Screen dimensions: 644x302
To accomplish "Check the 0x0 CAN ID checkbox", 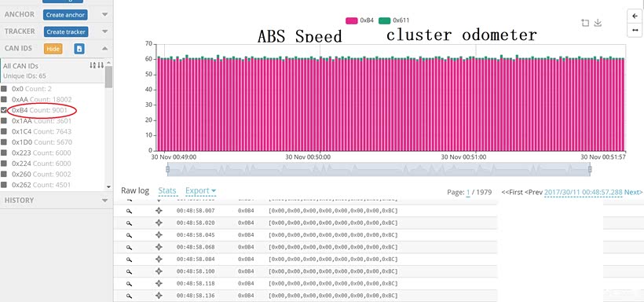I will (x=4, y=88).
